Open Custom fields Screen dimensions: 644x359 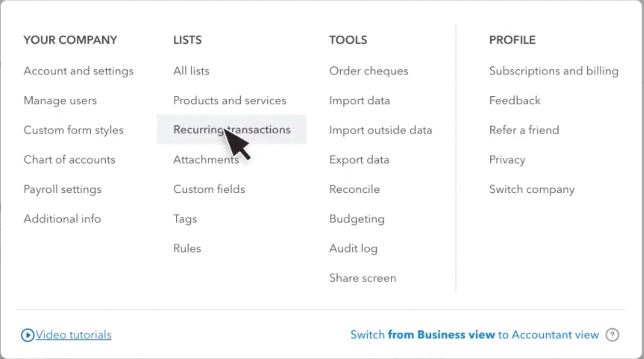point(209,189)
